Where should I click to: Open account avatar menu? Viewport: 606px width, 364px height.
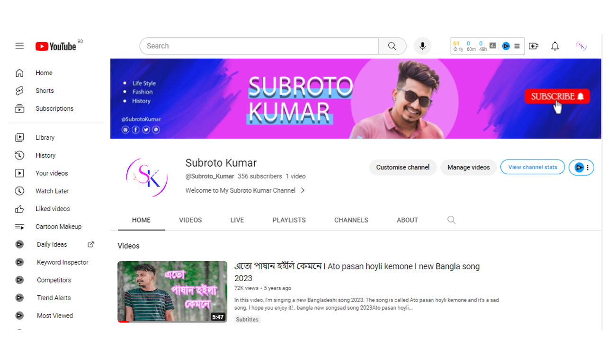point(581,46)
